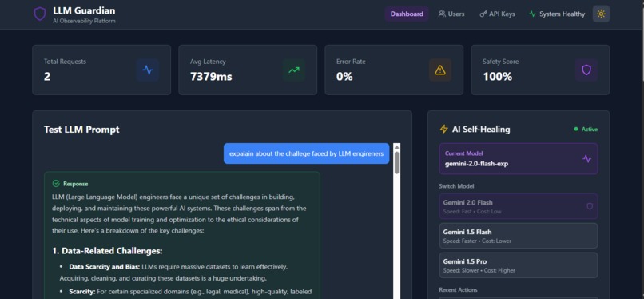644x299 pixels.
Task: Click the API Keys key icon
Action: (483, 14)
